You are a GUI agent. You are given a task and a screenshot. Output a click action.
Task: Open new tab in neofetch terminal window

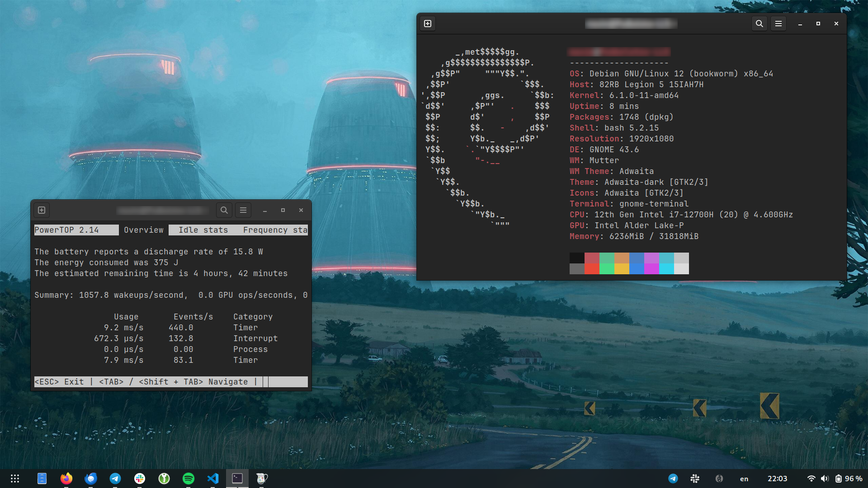pos(428,23)
